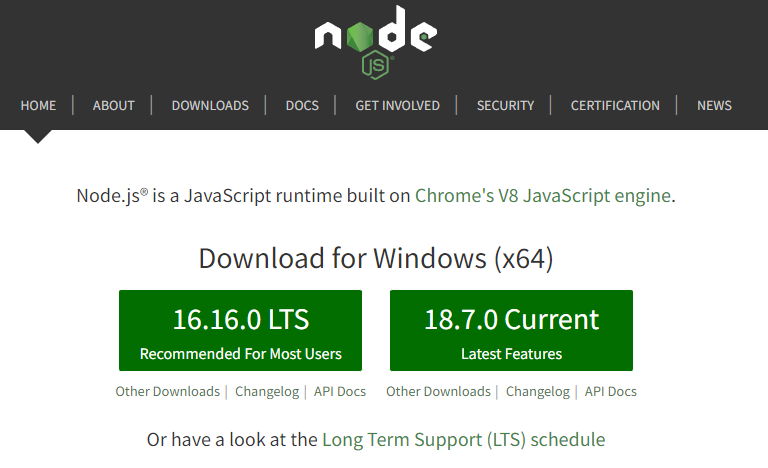Click the Node.js logo
768x468 pixels.
[376, 42]
